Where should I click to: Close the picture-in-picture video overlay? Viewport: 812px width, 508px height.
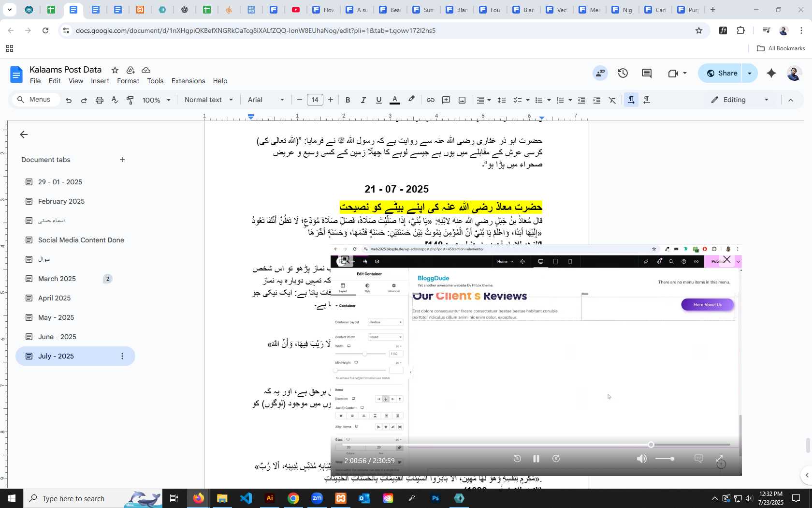click(x=727, y=260)
